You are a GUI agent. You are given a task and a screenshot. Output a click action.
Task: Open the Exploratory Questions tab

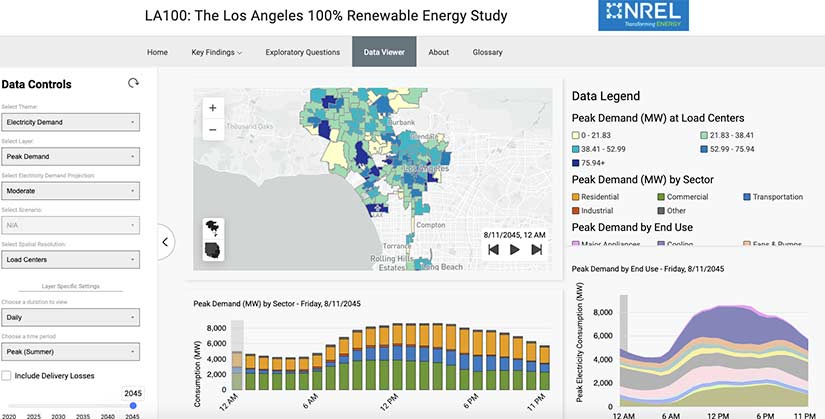pyautogui.click(x=303, y=52)
